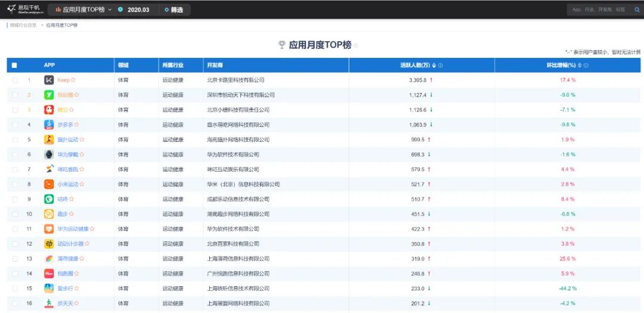This screenshot has height=313, width=644.
Task: Check the box for row 4 步多多
Action: coord(15,125)
